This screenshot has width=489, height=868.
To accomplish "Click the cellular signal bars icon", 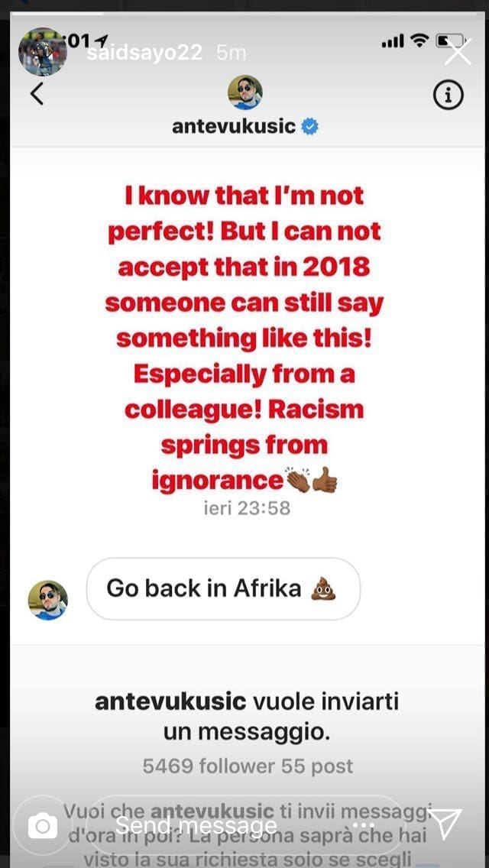I will (x=391, y=42).
